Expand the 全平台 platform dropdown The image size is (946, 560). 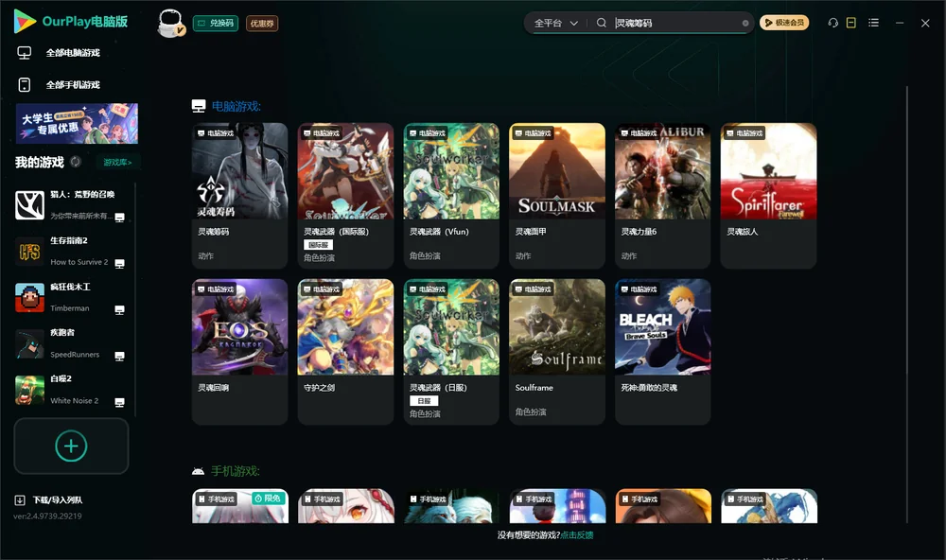click(x=555, y=23)
